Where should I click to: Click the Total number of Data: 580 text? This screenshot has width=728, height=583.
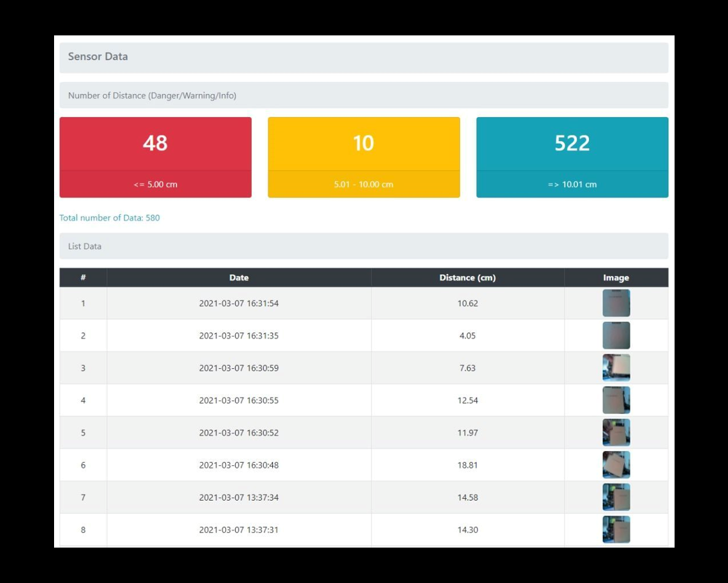109,218
